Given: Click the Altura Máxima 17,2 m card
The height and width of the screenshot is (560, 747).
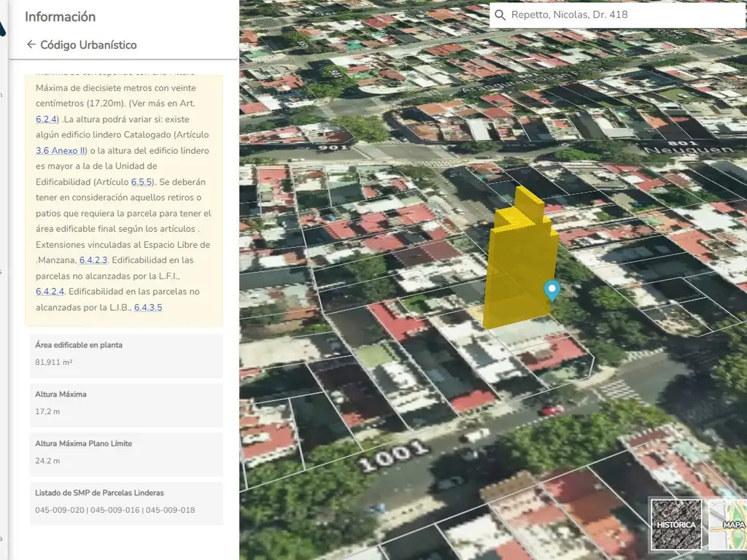Looking at the screenshot, I should point(126,403).
